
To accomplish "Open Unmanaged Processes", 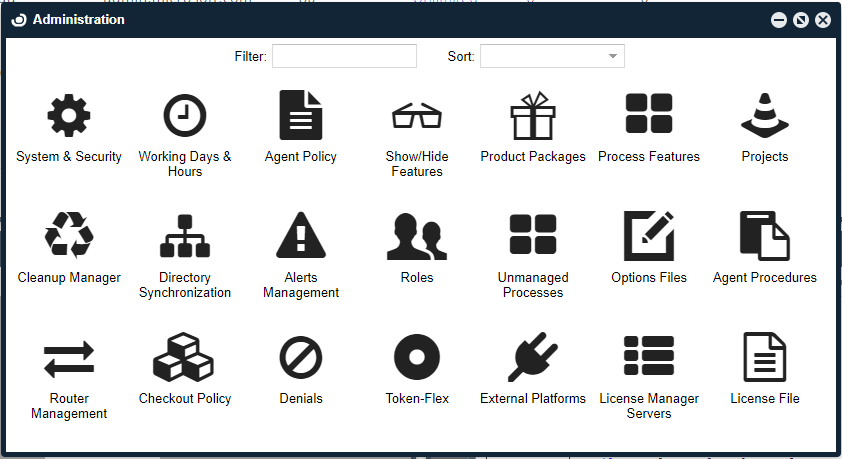I will click(533, 237).
